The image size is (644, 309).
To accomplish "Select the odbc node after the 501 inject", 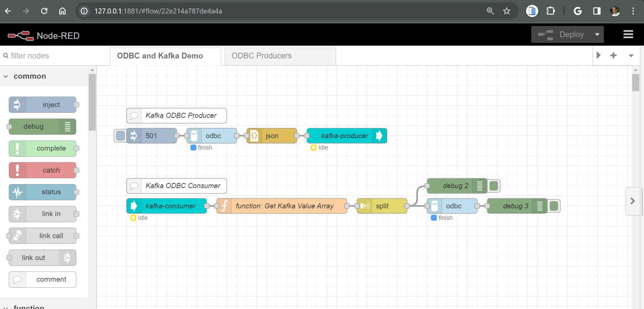I will pyautogui.click(x=212, y=136).
